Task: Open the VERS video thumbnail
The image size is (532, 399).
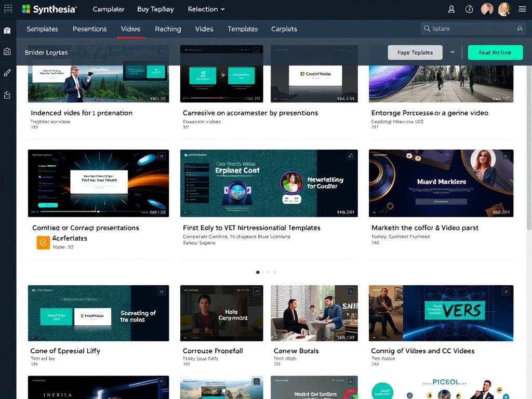Action: tap(441, 313)
